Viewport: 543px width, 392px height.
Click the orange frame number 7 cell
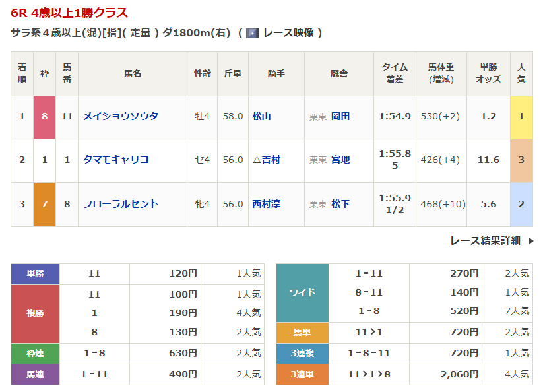pyautogui.click(x=45, y=204)
